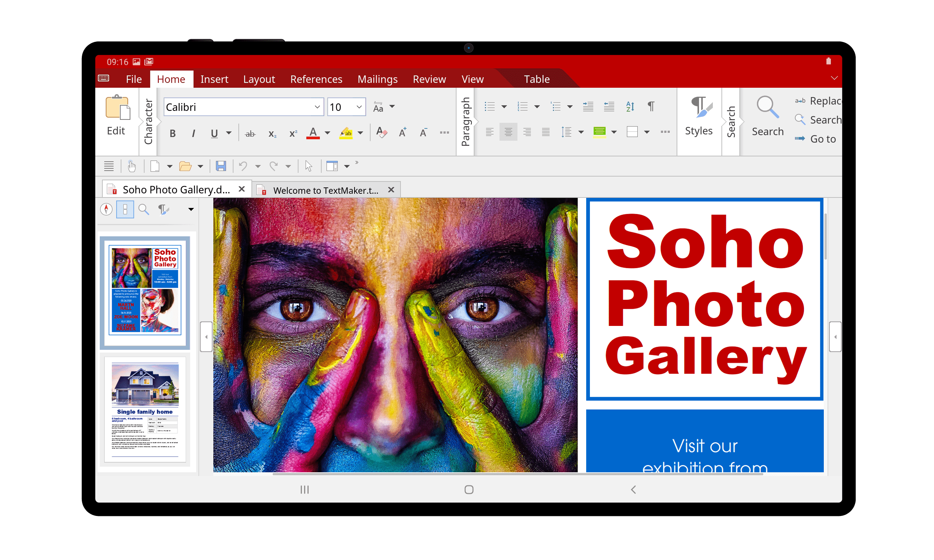Click the strikethrough formatting icon

250,134
